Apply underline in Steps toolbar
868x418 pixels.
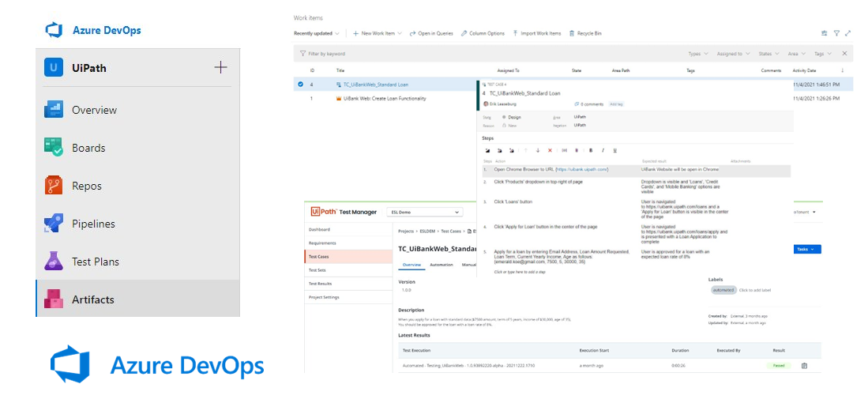[x=615, y=150]
